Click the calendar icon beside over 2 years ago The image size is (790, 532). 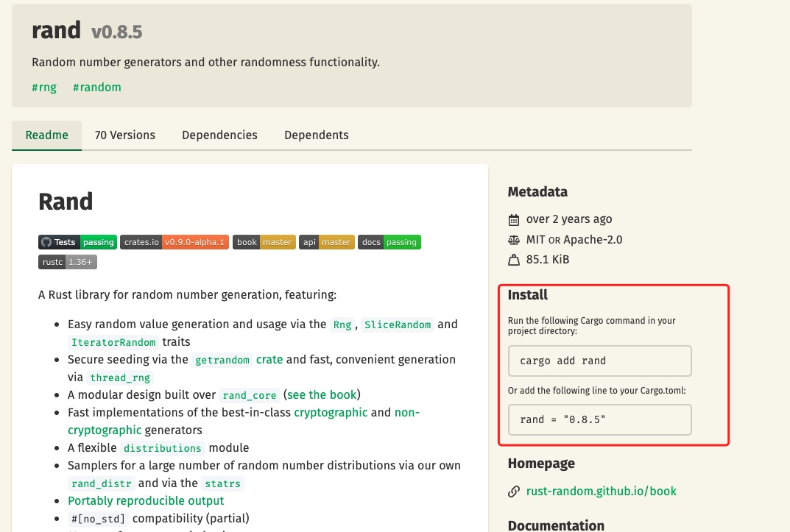tap(513, 220)
